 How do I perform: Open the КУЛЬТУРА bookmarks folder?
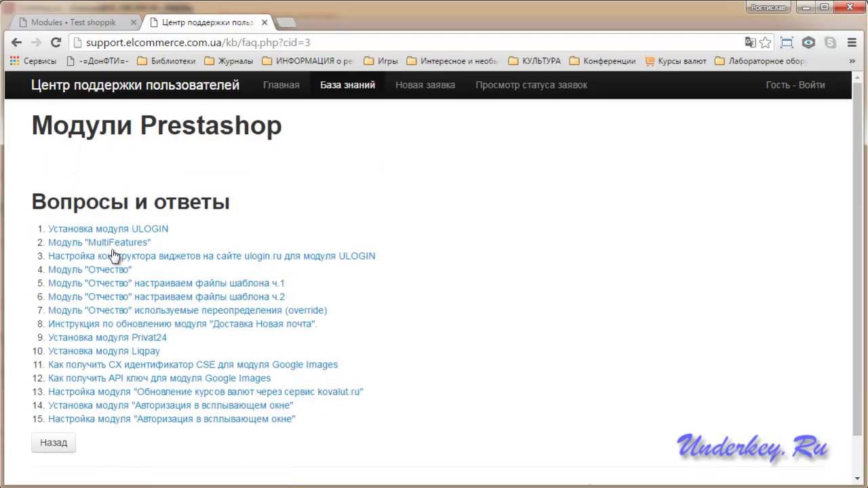[534, 61]
